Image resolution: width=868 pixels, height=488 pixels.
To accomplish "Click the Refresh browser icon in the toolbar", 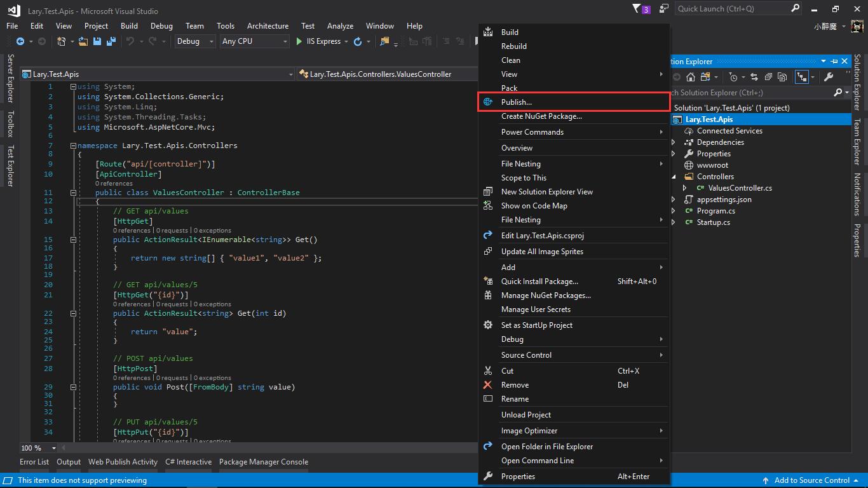I will [x=358, y=41].
